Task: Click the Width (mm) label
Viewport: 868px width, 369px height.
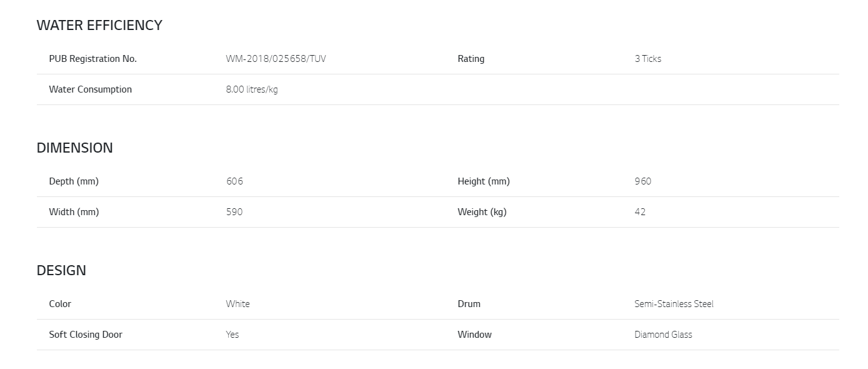Action: pyautogui.click(x=74, y=212)
